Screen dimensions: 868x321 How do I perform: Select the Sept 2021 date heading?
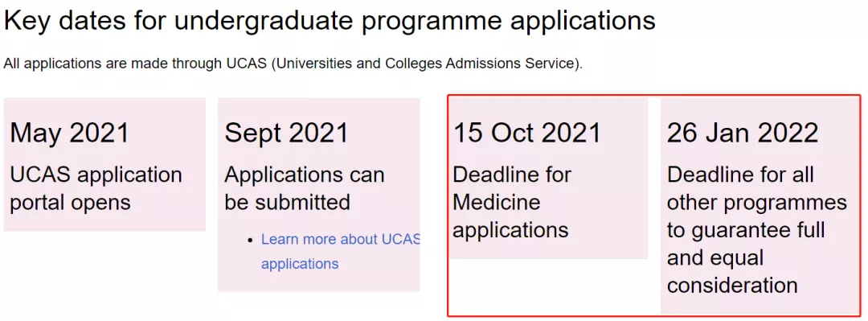click(x=287, y=133)
